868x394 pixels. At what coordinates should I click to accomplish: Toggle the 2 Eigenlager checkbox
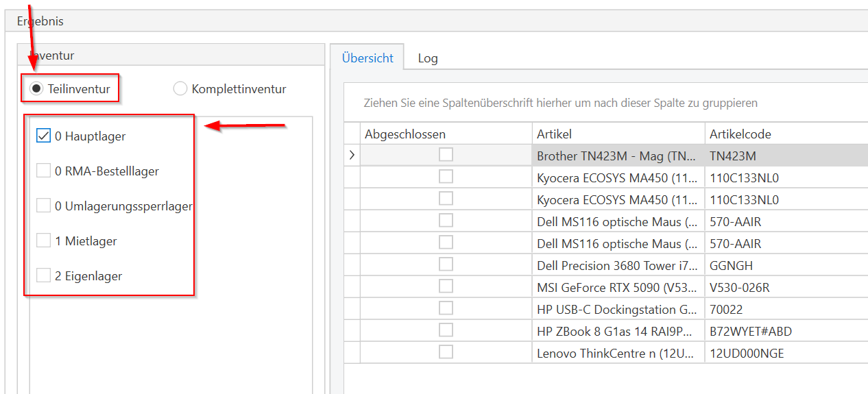43,276
